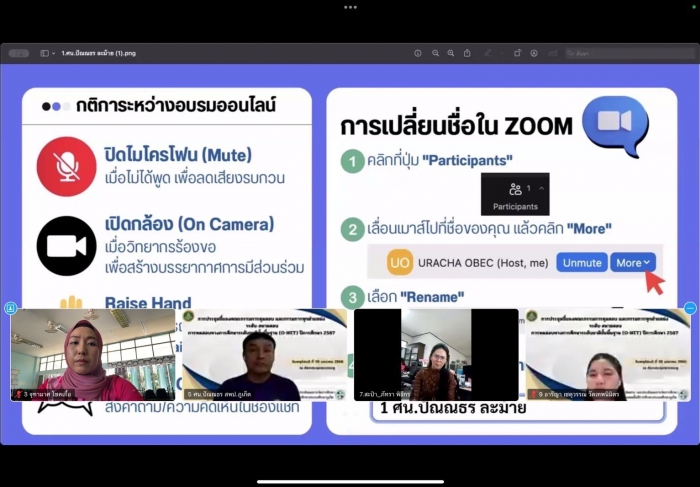Click the "Raise Hand" heading text

point(148,302)
